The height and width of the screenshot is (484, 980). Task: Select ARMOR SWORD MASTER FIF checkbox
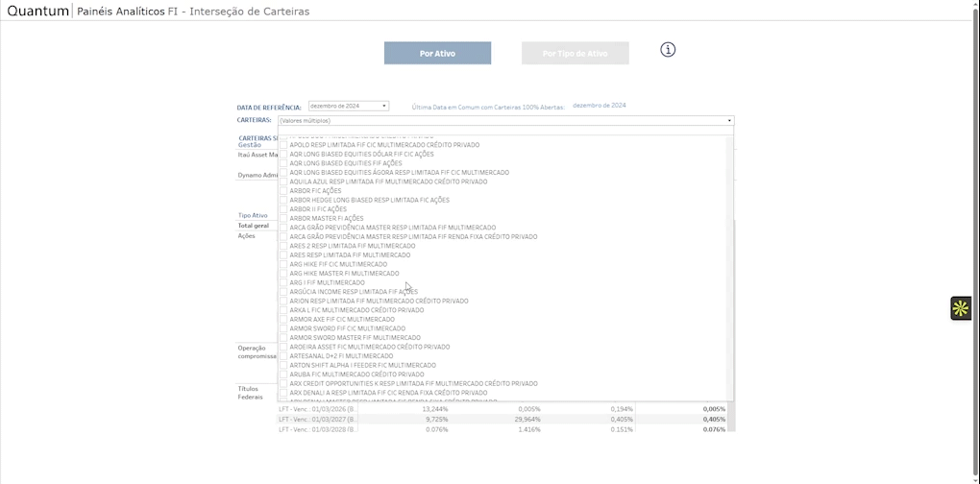coord(283,337)
